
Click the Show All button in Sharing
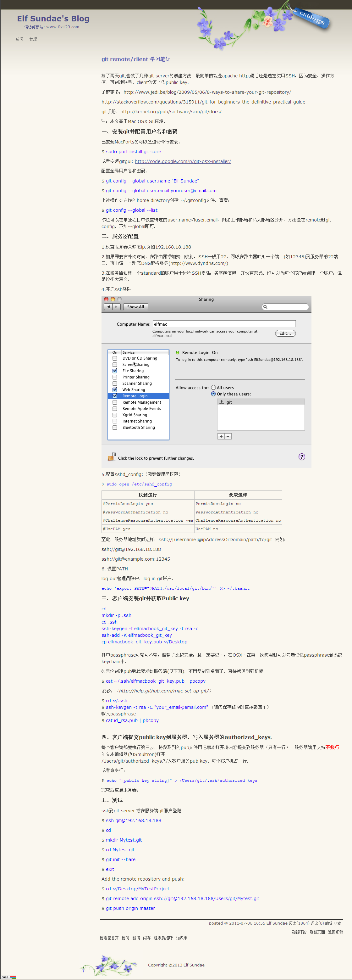tap(136, 307)
